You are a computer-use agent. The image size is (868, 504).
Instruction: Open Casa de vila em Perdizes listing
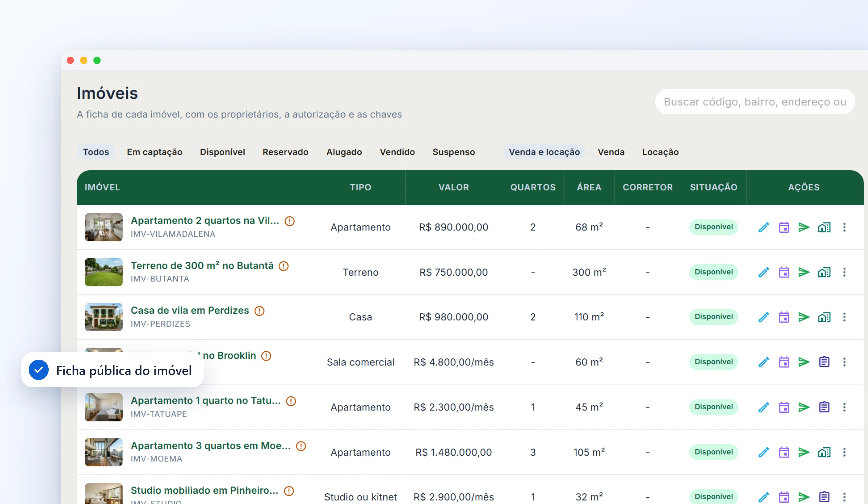pos(189,310)
